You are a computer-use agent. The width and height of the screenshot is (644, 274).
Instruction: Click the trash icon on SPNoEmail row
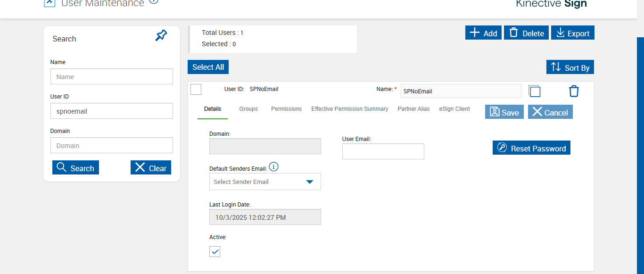(574, 91)
